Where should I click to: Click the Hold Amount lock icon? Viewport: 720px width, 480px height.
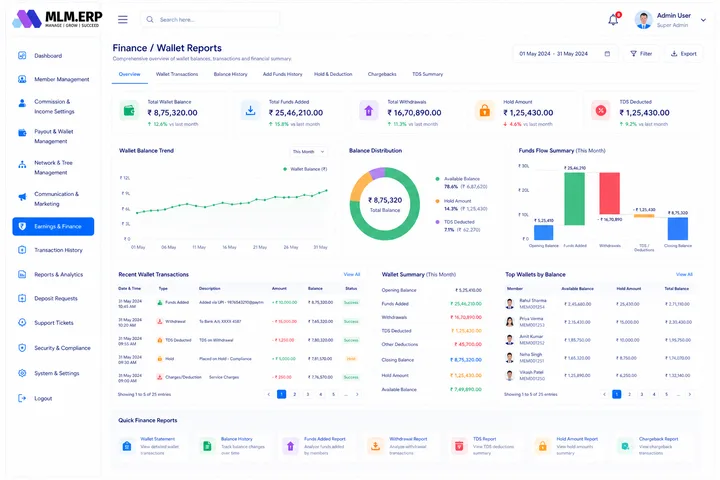(484, 111)
